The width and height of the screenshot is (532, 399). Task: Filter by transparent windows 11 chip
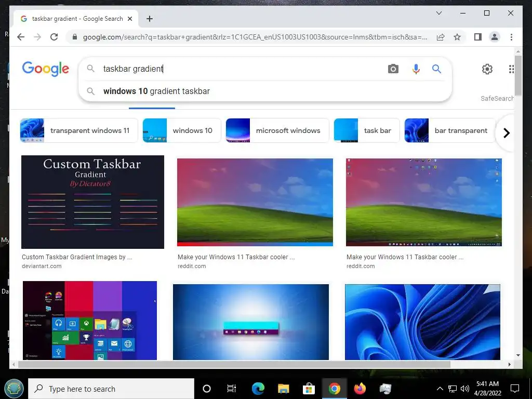(79, 130)
